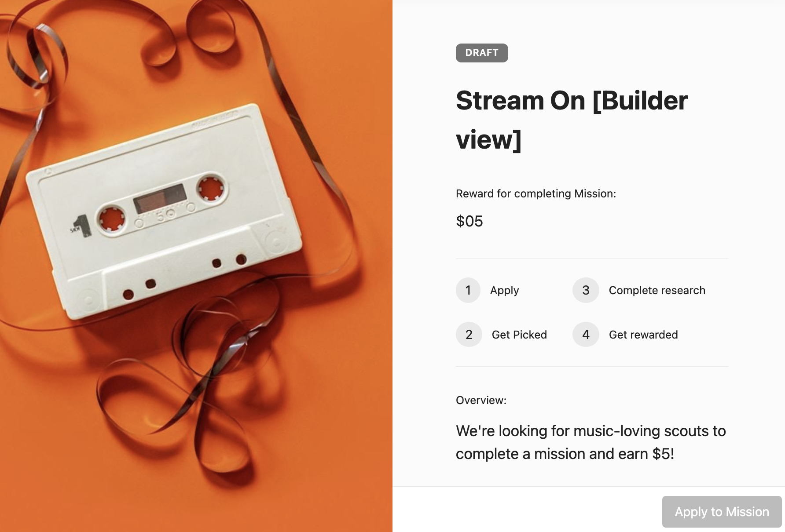
Task: Select the step 3 circle icon
Action: pyautogui.click(x=586, y=290)
